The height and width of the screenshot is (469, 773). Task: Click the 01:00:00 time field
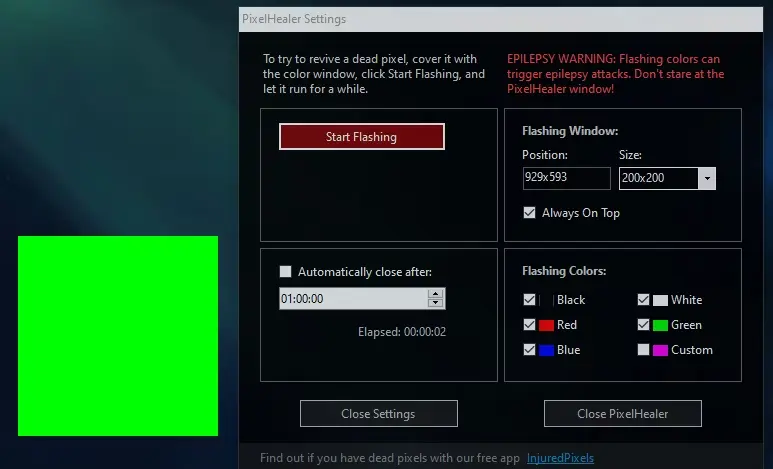353,299
